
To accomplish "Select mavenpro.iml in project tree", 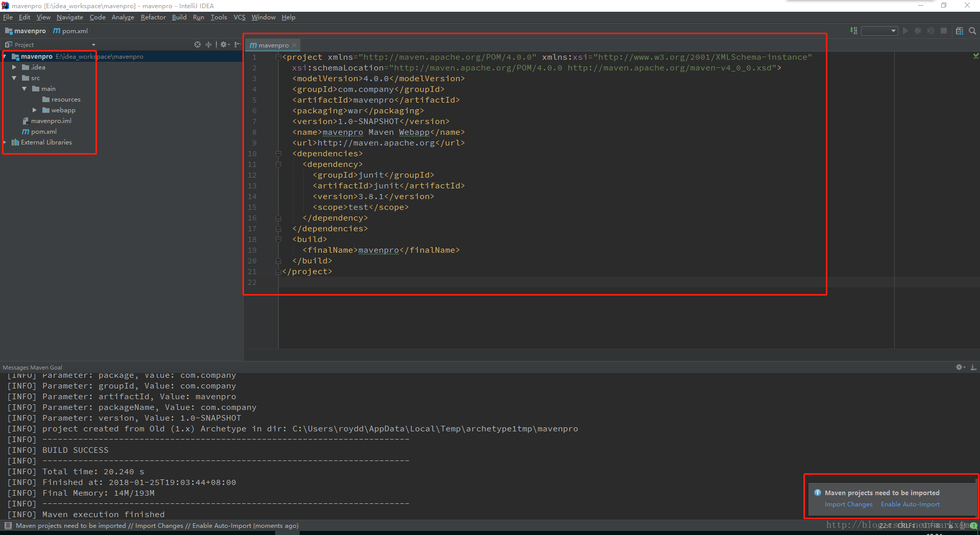I will coord(47,121).
